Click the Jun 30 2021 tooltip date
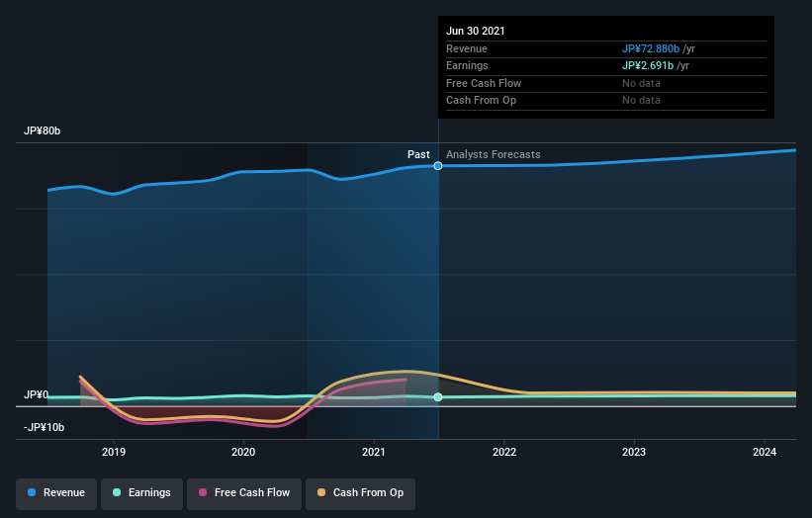This screenshot has height=518, width=812. click(476, 31)
